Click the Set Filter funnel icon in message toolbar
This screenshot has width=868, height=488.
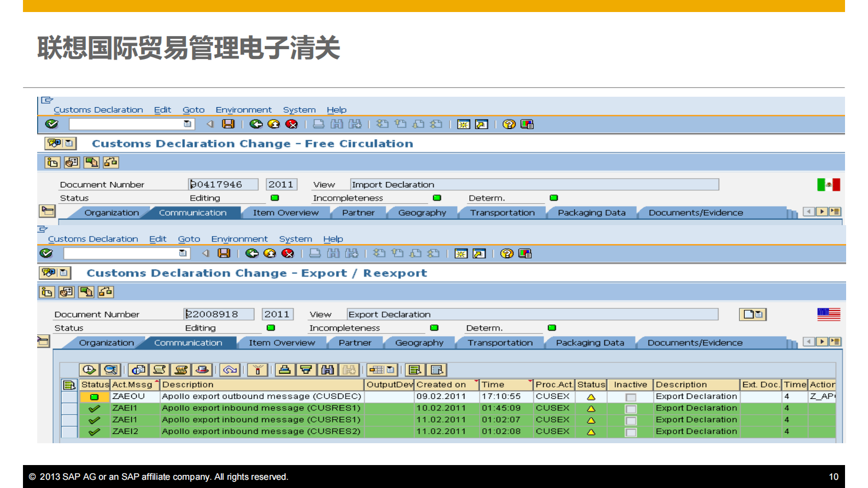306,370
